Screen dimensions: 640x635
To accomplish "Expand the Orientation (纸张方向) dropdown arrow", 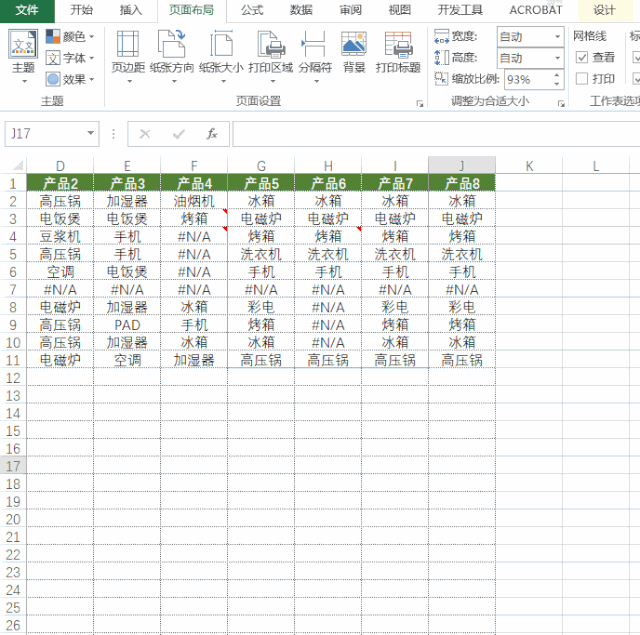I will click(x=174, y=82).
